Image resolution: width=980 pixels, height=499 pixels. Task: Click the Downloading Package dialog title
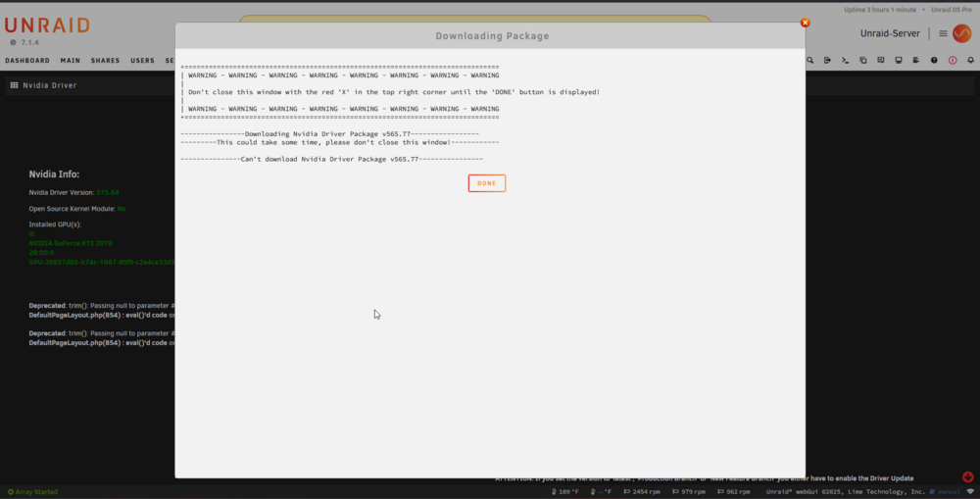tap(493, 36)
